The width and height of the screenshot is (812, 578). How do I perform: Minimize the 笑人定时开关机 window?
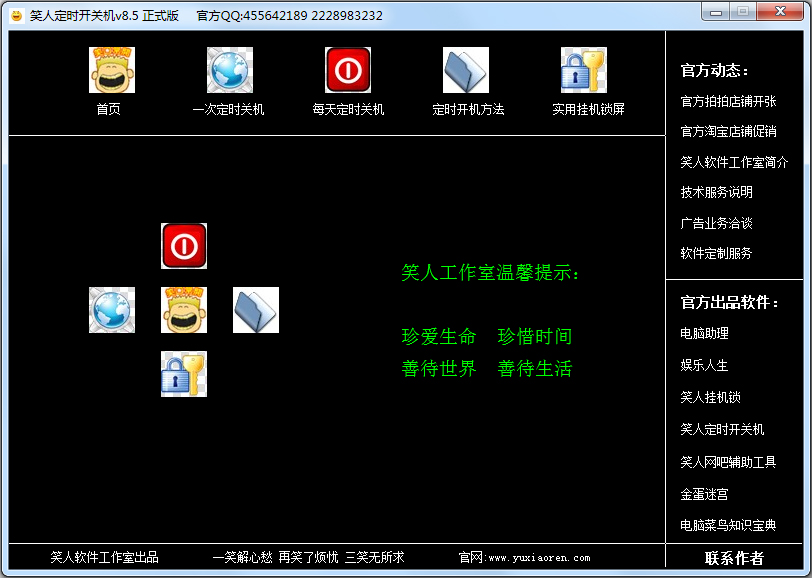[716, 11]
